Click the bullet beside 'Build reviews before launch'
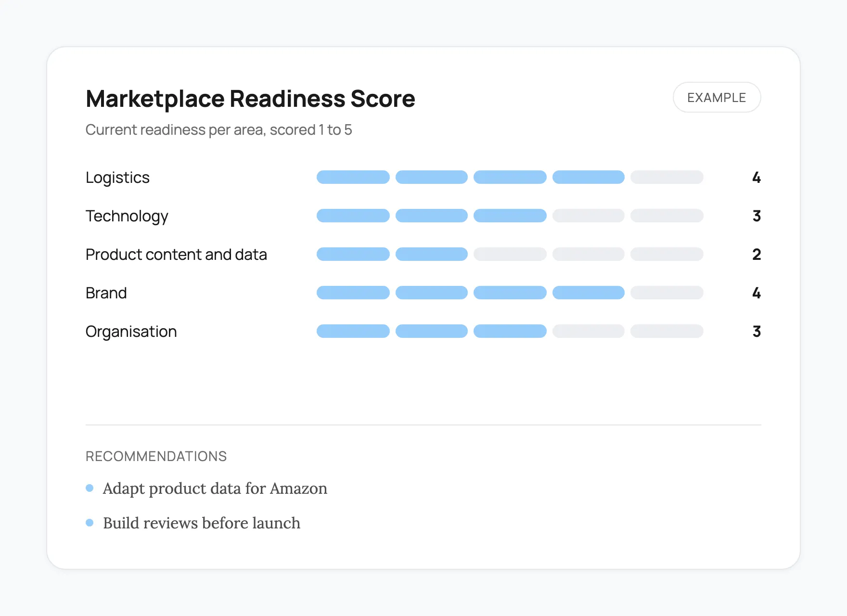The width and height of the screenshot is (847, 616). 90,523
